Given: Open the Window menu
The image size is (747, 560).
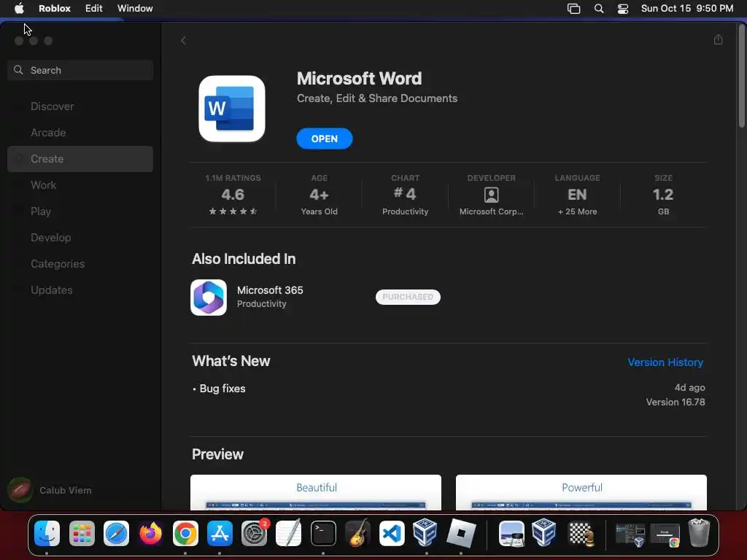Looking at the screenshot, I should tap(135, 9).
